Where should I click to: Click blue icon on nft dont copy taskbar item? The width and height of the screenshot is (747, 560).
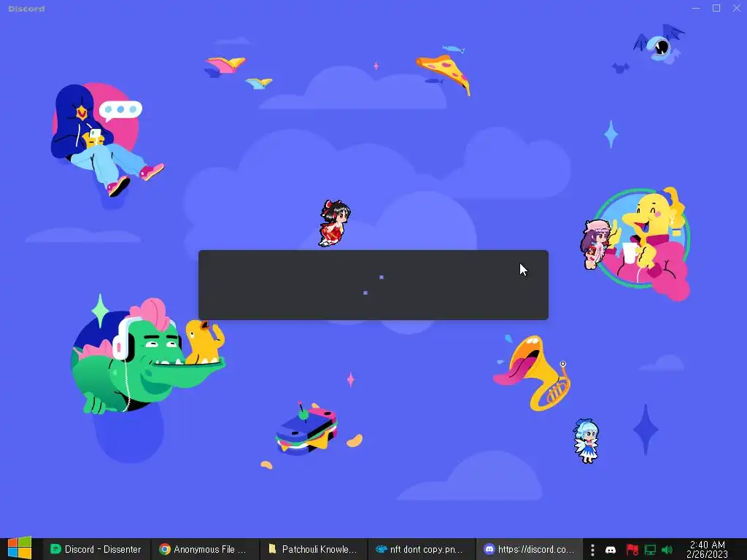click(x=381, y=549)
